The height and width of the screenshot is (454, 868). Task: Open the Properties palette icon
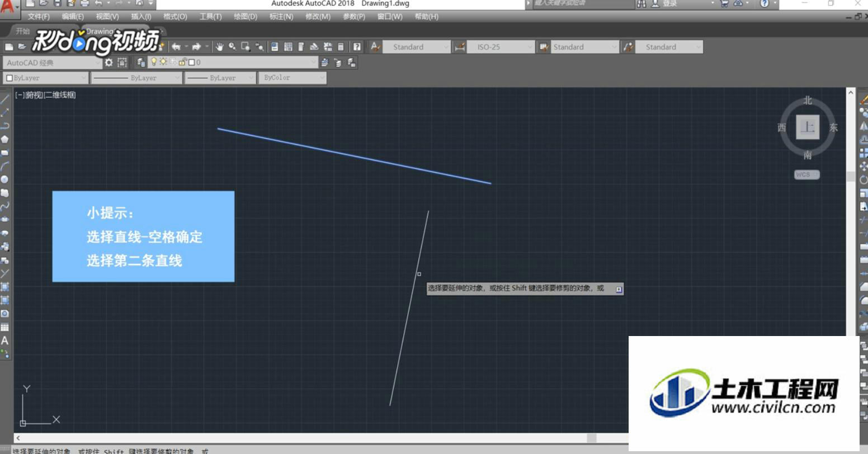click(x=275, y=47)
